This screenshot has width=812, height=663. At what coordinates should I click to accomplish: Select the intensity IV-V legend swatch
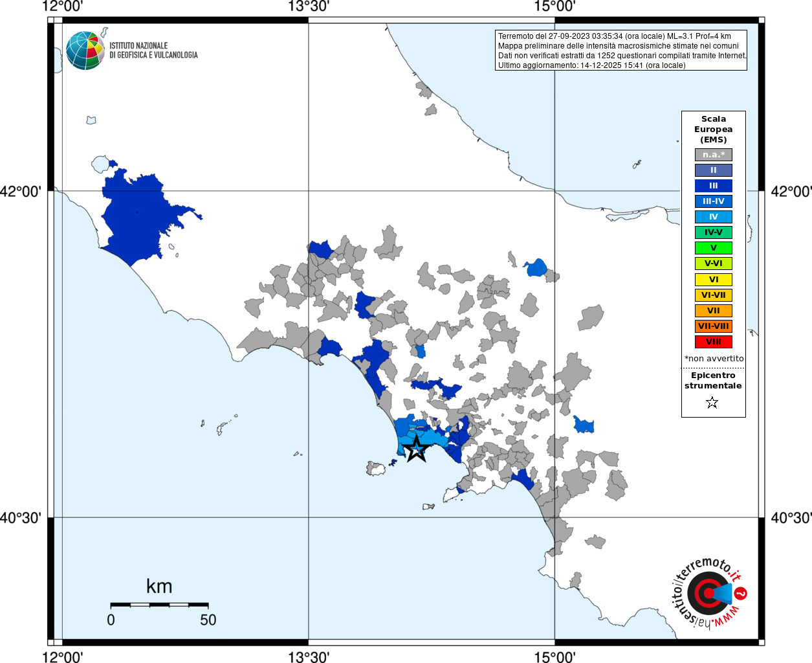click(x=714, y=232)
